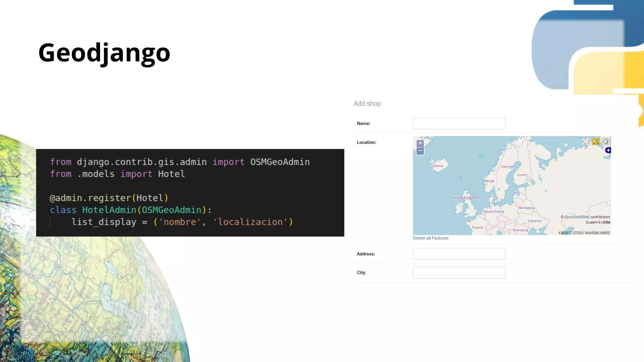
Task: Select the hand pan navigation tool
Action: (x=605, y=142)
